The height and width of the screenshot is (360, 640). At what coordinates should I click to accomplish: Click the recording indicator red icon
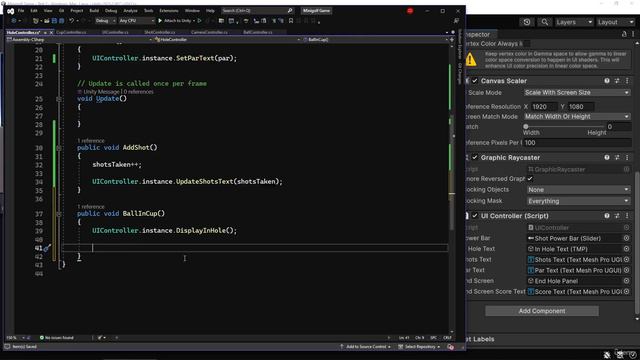[x=410, y=11]
